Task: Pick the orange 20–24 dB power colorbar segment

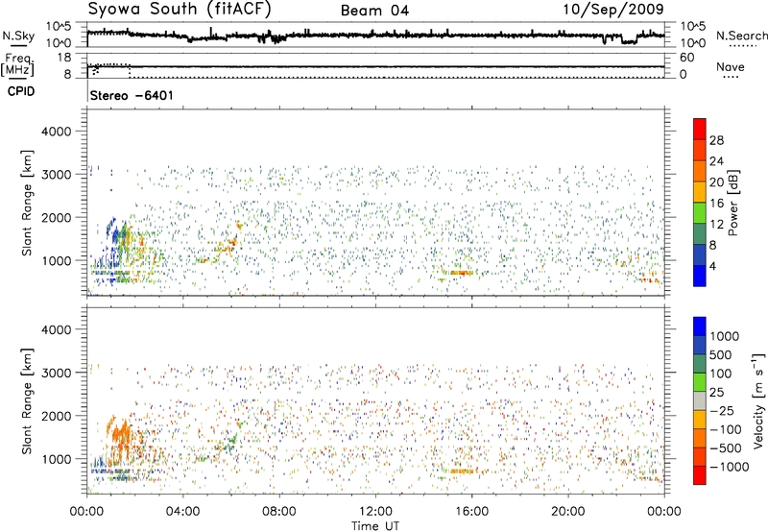Action: click(700, 171)
